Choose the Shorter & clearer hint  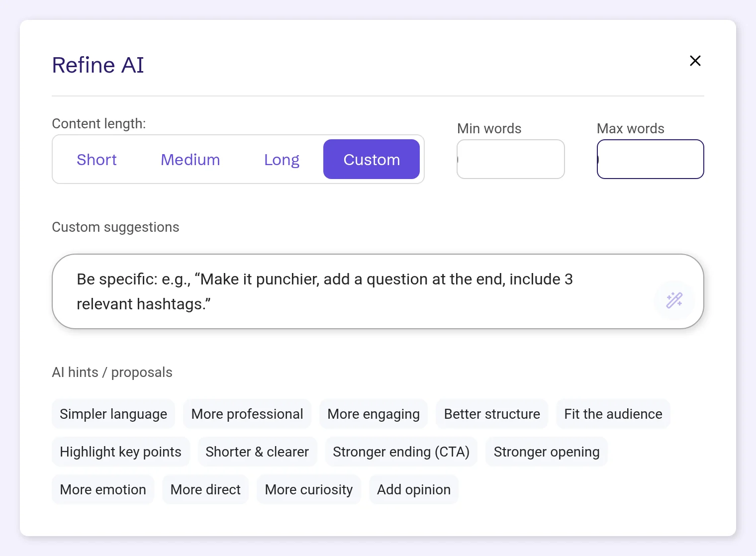click(257, 452)
